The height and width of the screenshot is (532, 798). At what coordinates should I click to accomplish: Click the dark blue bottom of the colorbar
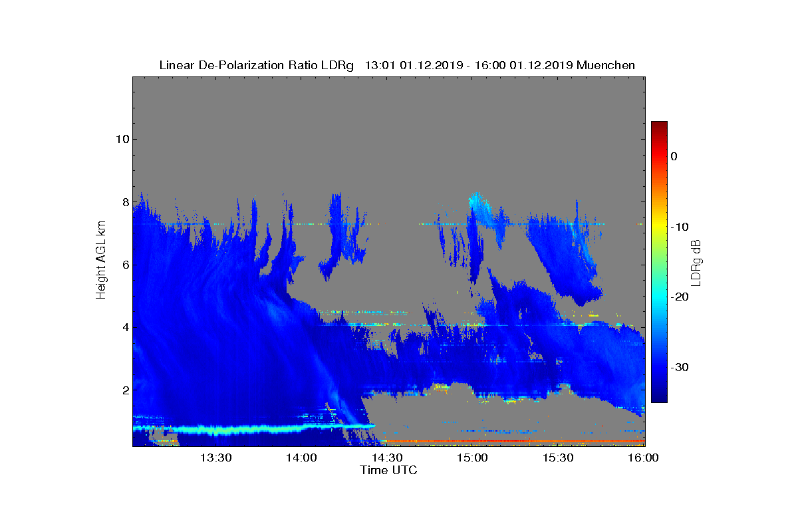pyautogui.click(x=659, y=397)
